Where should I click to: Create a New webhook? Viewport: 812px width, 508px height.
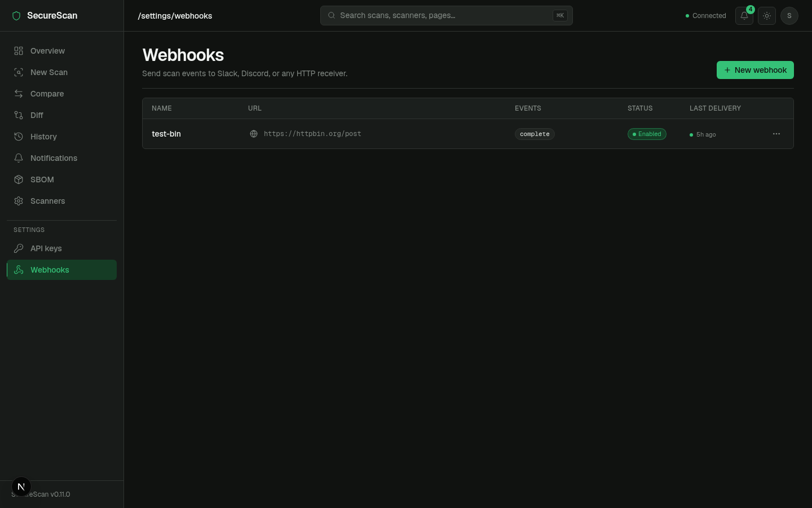[755, 70]
